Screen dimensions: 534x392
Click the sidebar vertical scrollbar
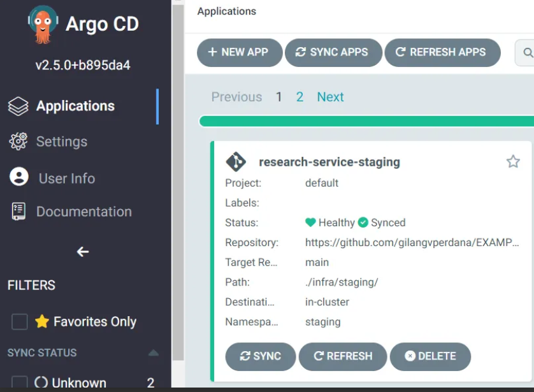click(178, 182)
